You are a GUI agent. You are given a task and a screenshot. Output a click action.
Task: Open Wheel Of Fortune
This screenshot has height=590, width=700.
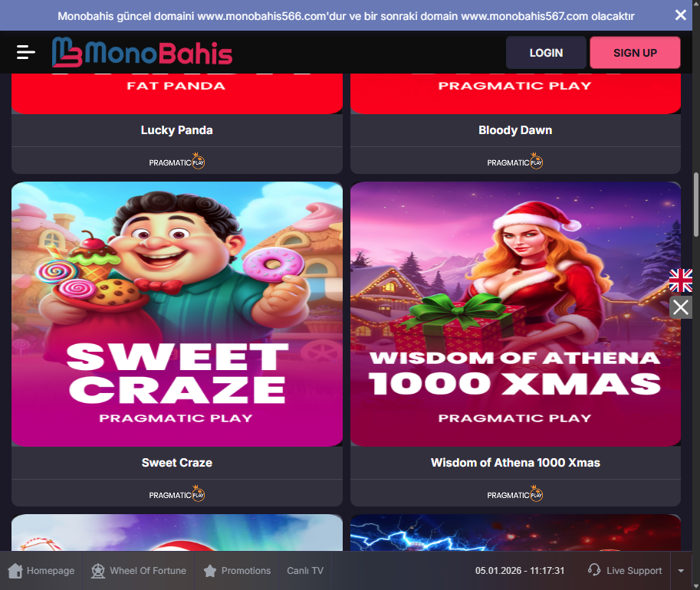click(139, 570)
